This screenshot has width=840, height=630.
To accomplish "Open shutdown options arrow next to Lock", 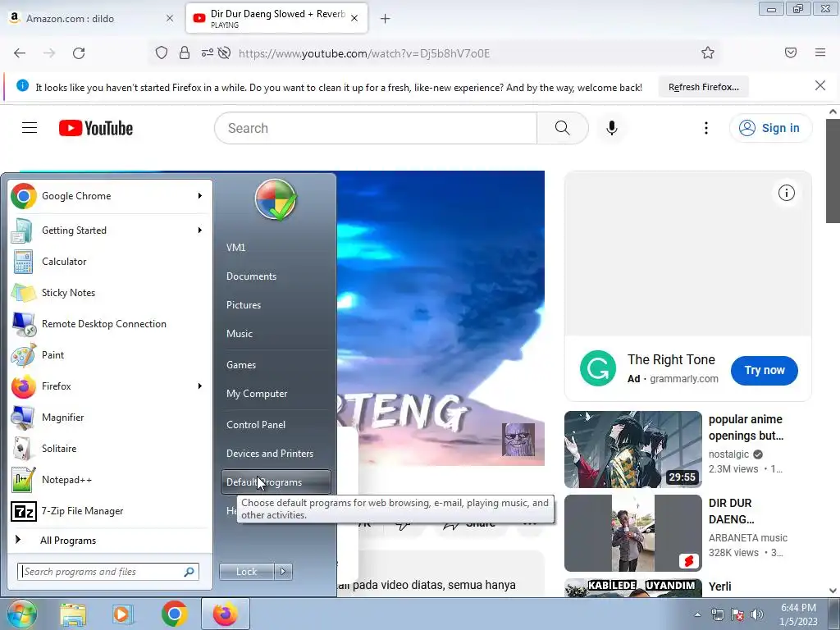I will coord(283,572).
